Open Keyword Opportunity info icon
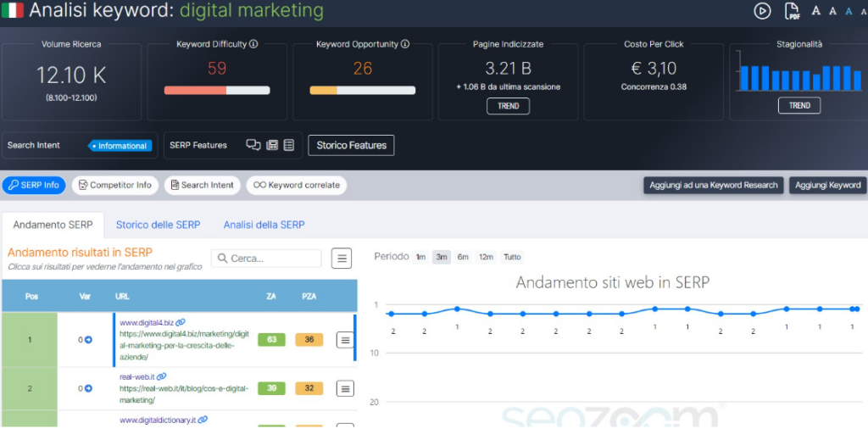 click(x=405, y=44)
